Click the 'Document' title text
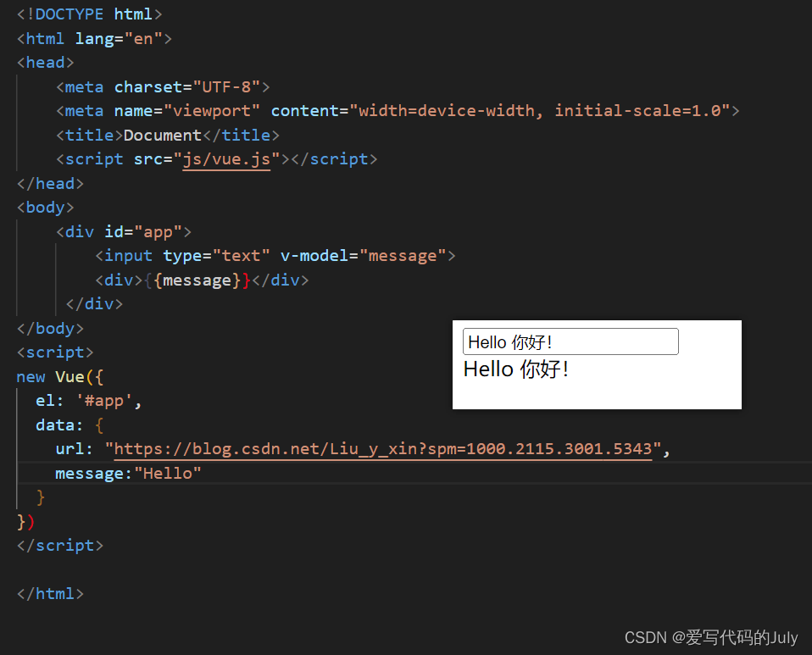 coord(163,135)
